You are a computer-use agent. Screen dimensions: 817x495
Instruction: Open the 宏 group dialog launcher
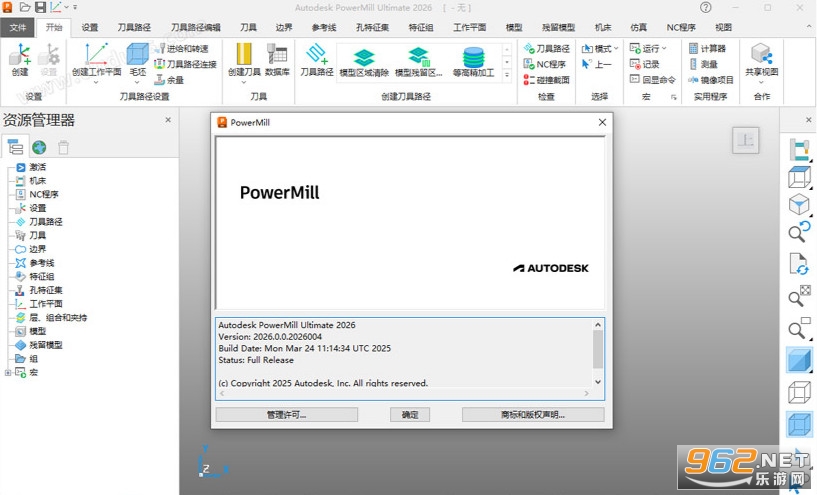(x=673, y=97)
